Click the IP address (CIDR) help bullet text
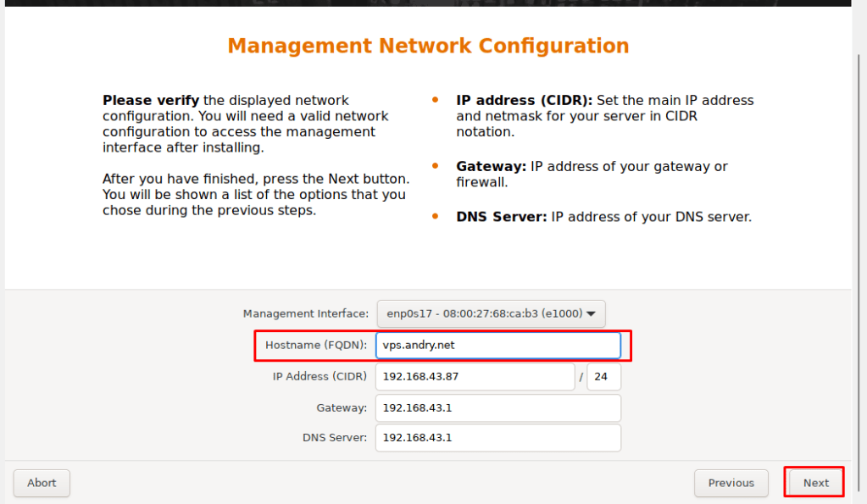 [604, 116]
